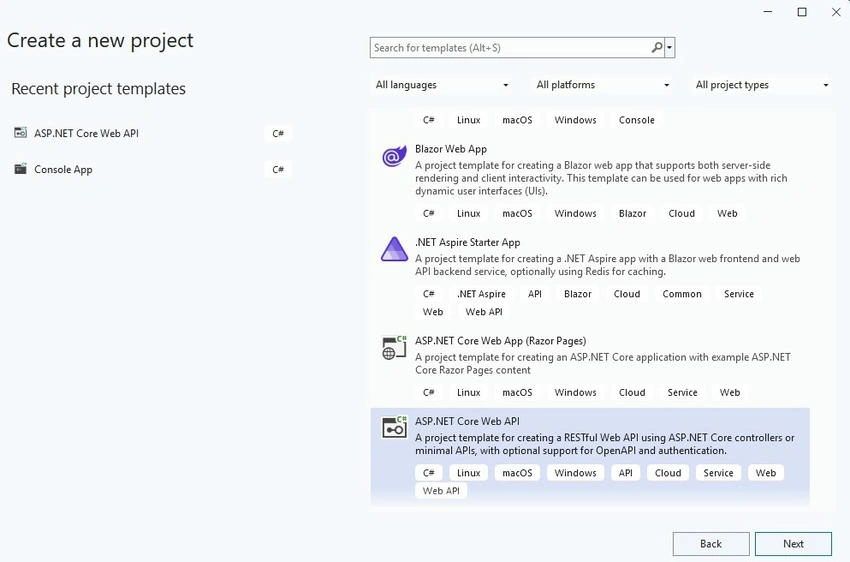The image size is (850, 562).
Task: Click the ASP.NET Core Web App Razor Pages icon
Action: 394,347
